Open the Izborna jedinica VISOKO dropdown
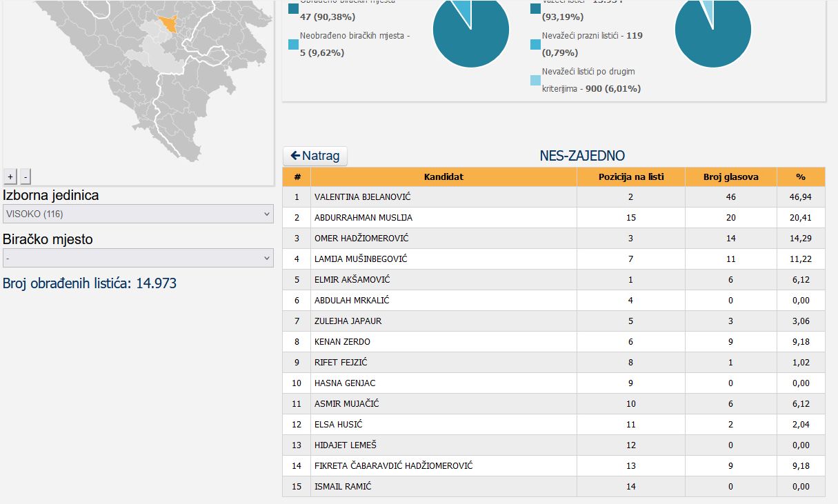This screenshot has height=504, width=838. pyautogui.click(x=138, y=214)
